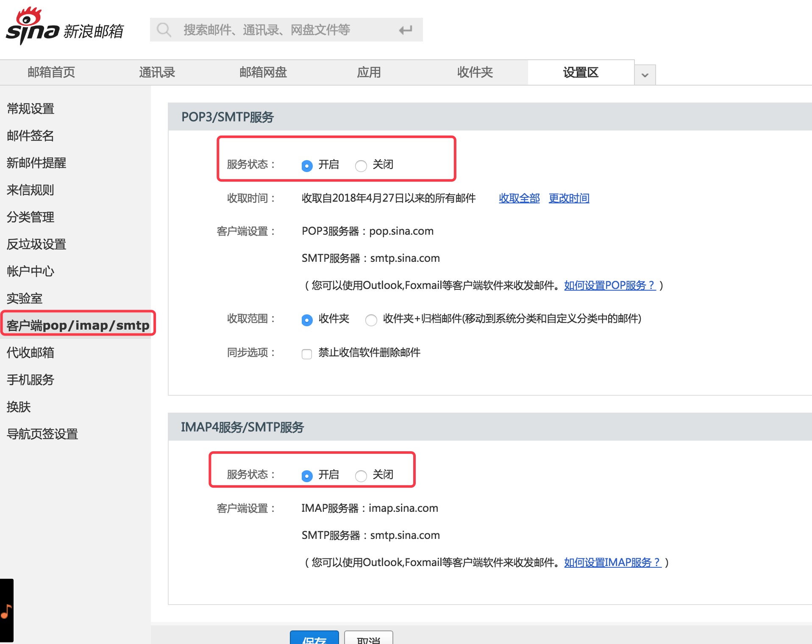Open the 通讯录 tab
Image resolution: width=812 pixels, height=644 pixels.
[x=157, y=72]
